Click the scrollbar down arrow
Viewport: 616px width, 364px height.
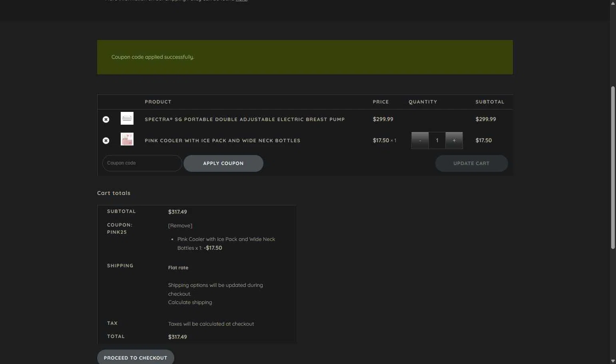click(613, 361)
